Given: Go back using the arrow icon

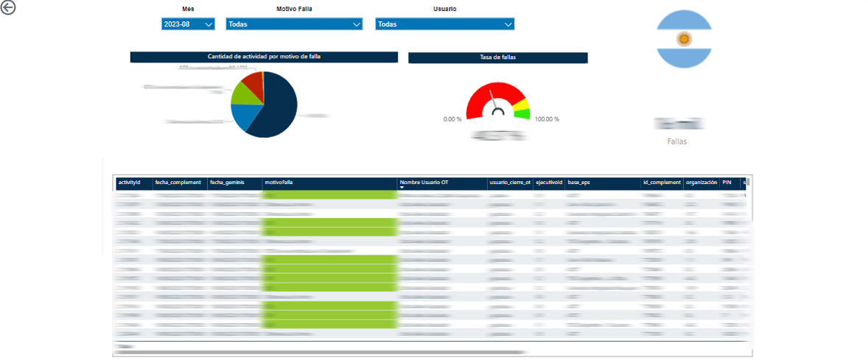Looking at the screenshot, I should 8,8.
